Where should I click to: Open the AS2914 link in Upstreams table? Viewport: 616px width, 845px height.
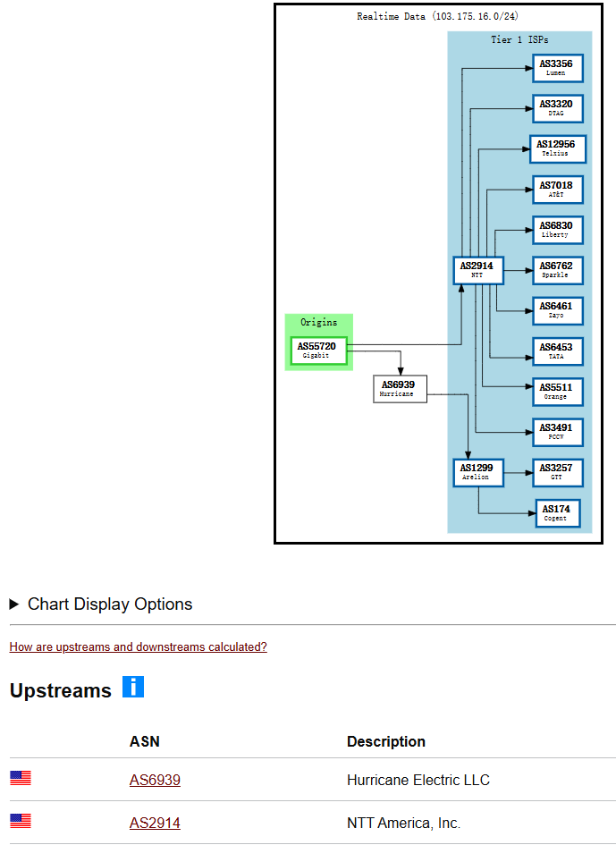tap(155, 823)
